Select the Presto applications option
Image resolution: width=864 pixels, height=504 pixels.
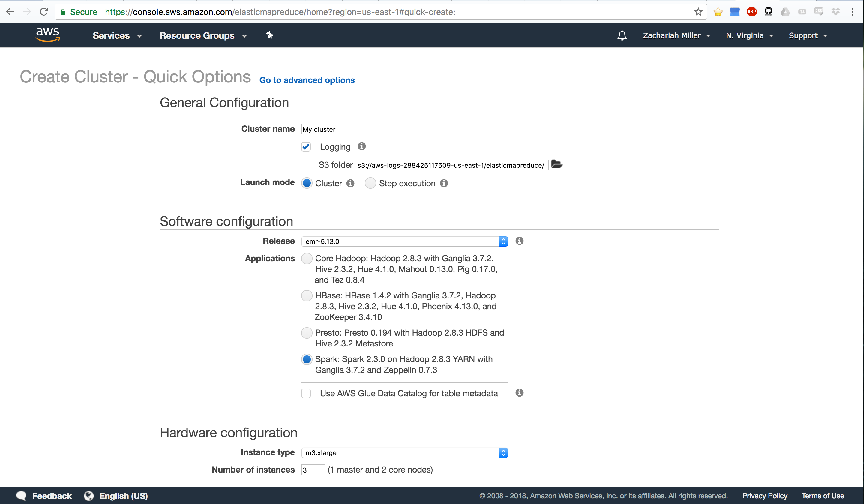307,333
